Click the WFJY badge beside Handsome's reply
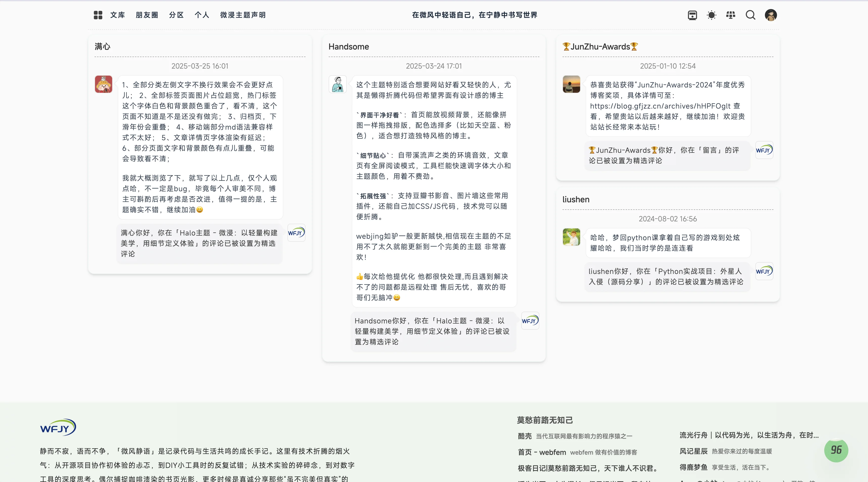 (x=530, y=321)
